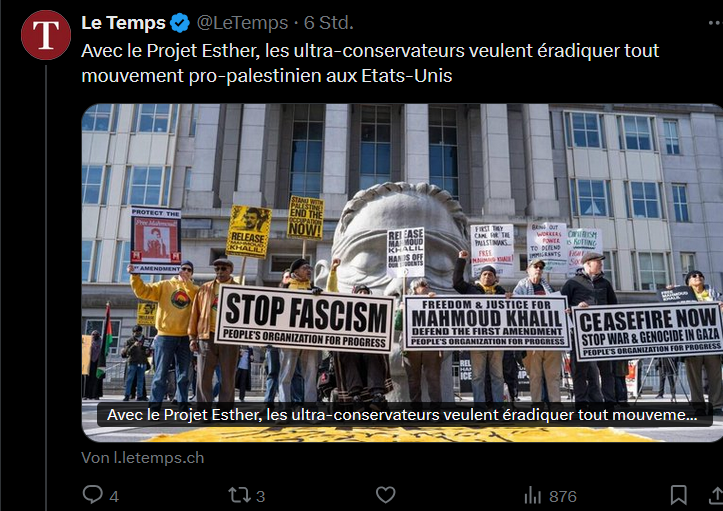This screenshot has height=511, width=723.
Task: Click the blue verified badge
Action: point(180,23)
